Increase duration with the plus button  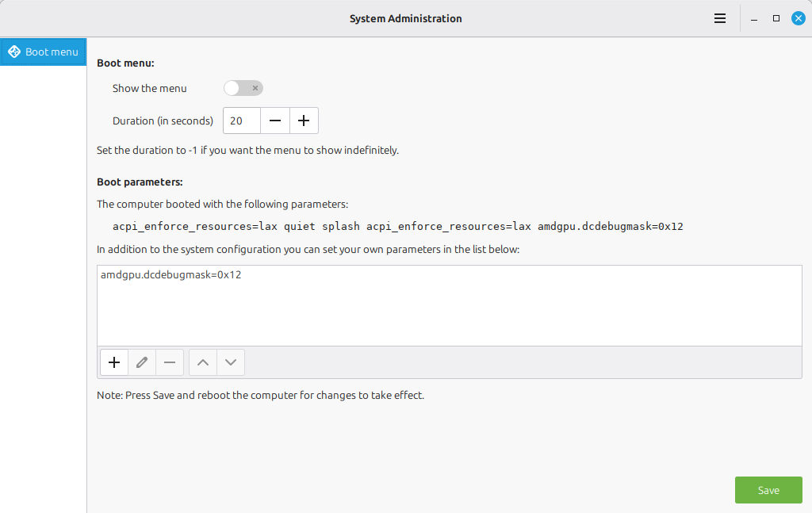click(x=304, y=121)
